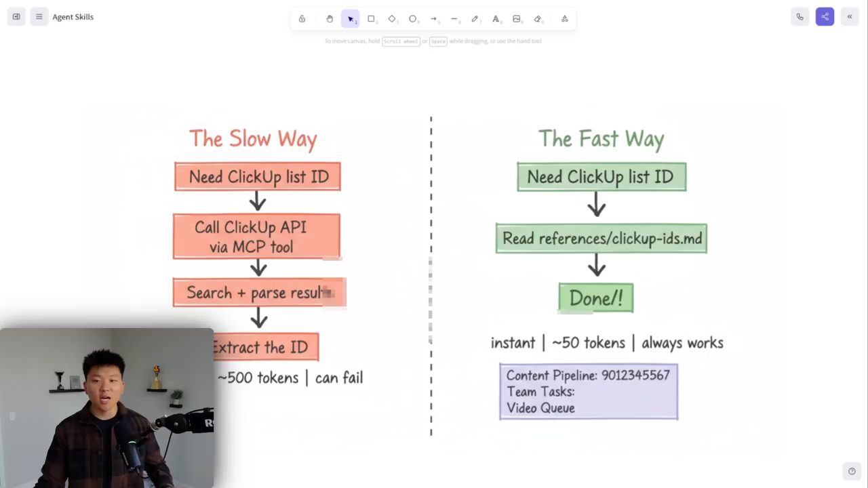Select the green "Need ClickUp list ID" box
Viewport: 868px width, 488px height.
(x=601, y=177)
